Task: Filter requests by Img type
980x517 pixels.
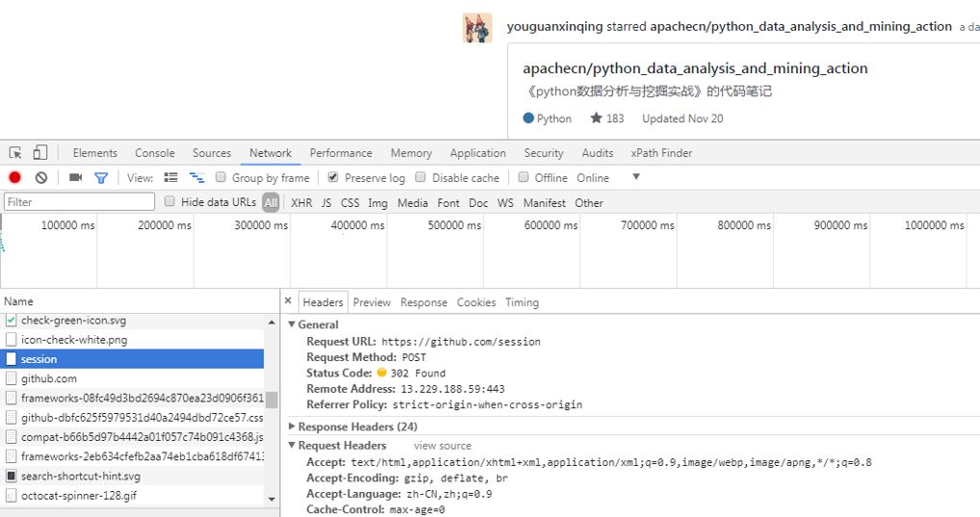Action: [377, 203]
